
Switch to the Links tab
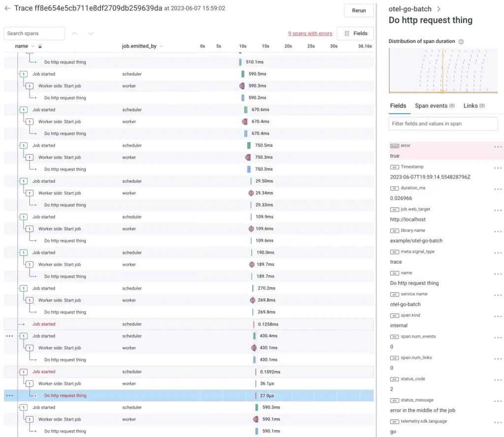coord(474,106)
